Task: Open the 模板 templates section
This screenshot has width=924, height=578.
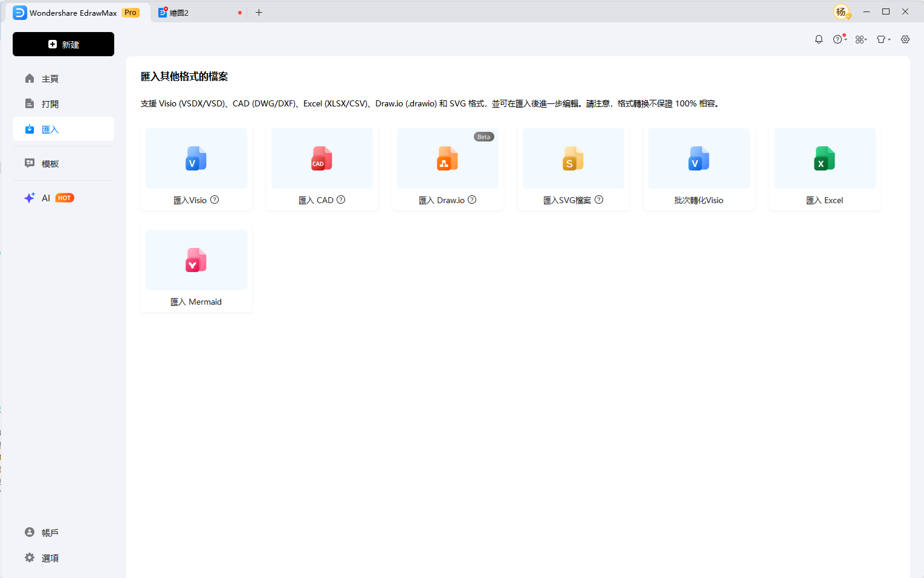Action: point(50,164)
